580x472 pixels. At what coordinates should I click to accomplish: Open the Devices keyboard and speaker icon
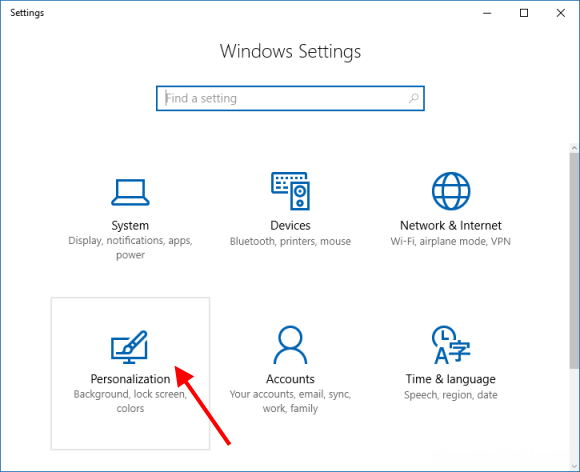(x=290, y=191)
